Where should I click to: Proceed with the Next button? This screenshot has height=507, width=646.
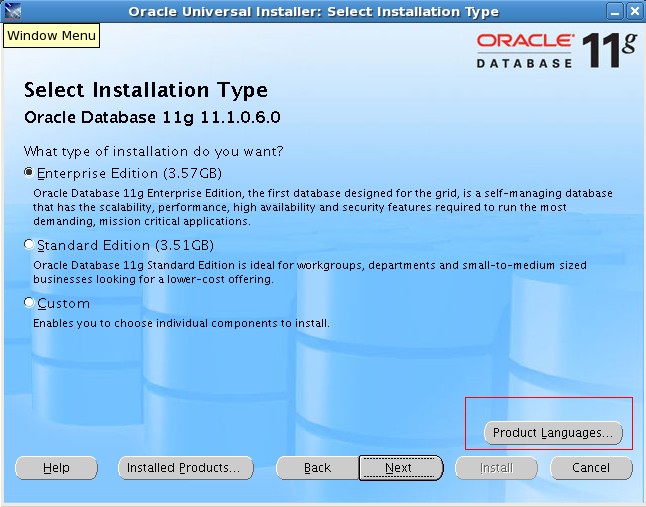pos(401,468)
